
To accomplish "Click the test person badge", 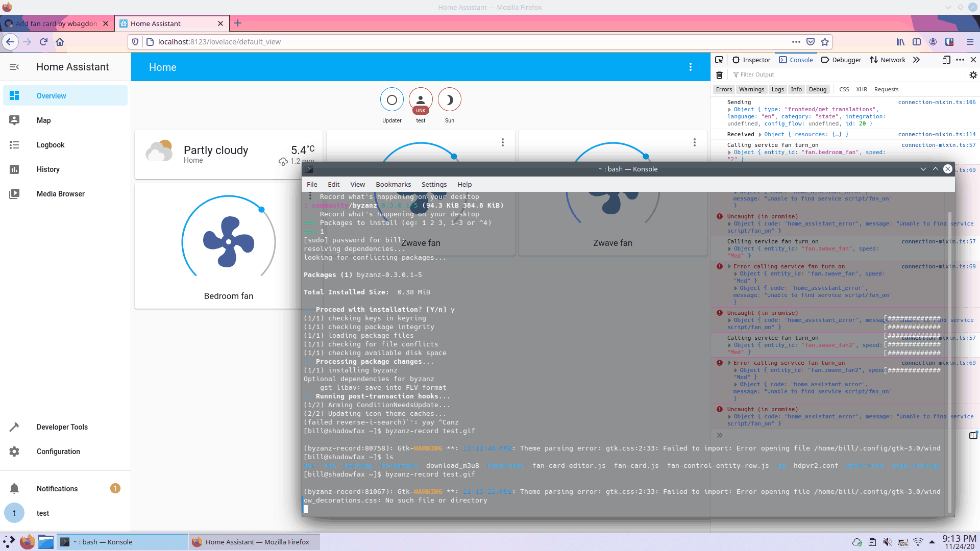I will click(421, 100).
